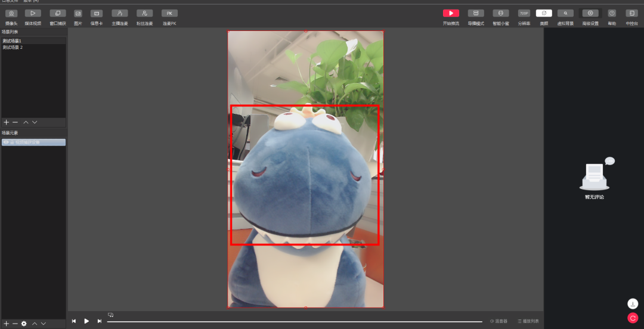Play the media in the player bar
The width and height of the screenshot is (644, 329).
coord(86,321)
